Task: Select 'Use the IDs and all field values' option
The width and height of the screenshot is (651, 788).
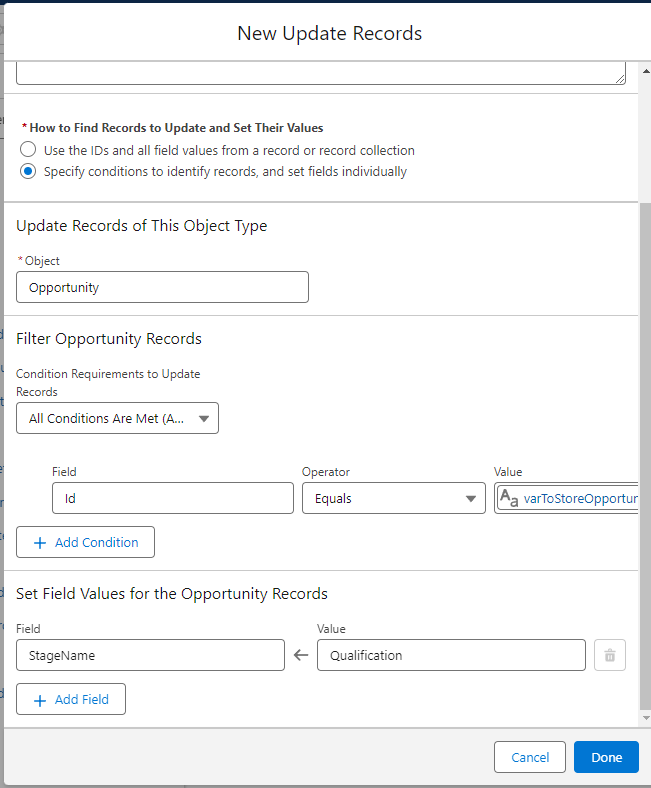Action: coord(28,150)
